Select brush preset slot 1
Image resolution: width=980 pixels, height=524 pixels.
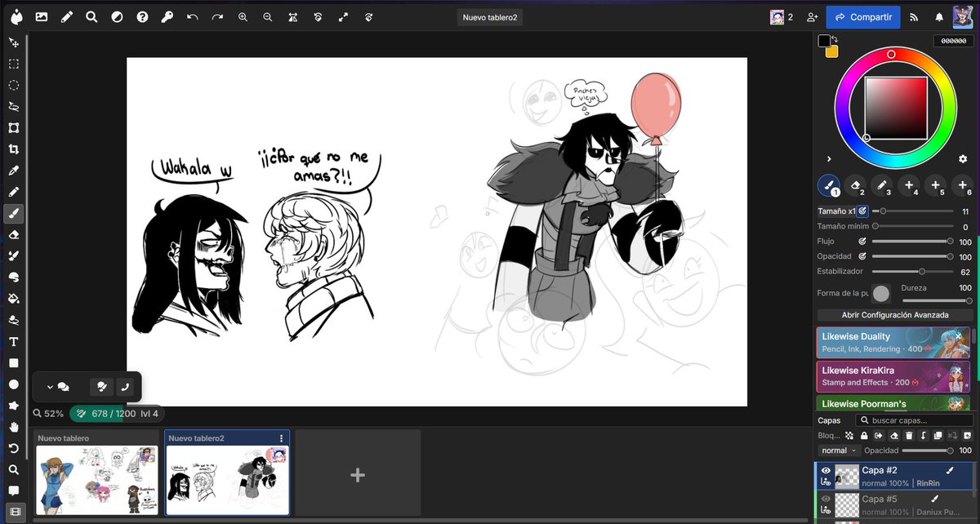[829, 186]
